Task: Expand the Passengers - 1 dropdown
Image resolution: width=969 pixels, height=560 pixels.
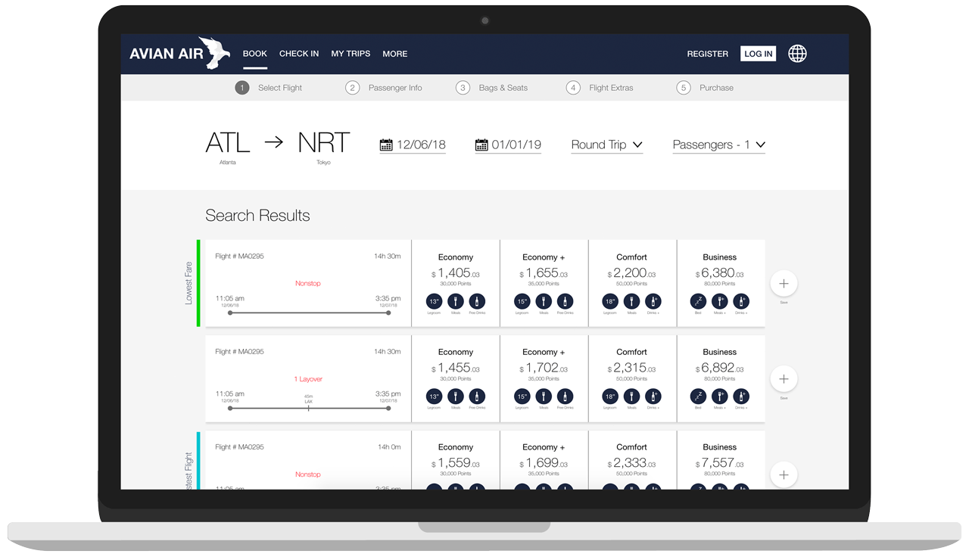Action: pos(719,145)
